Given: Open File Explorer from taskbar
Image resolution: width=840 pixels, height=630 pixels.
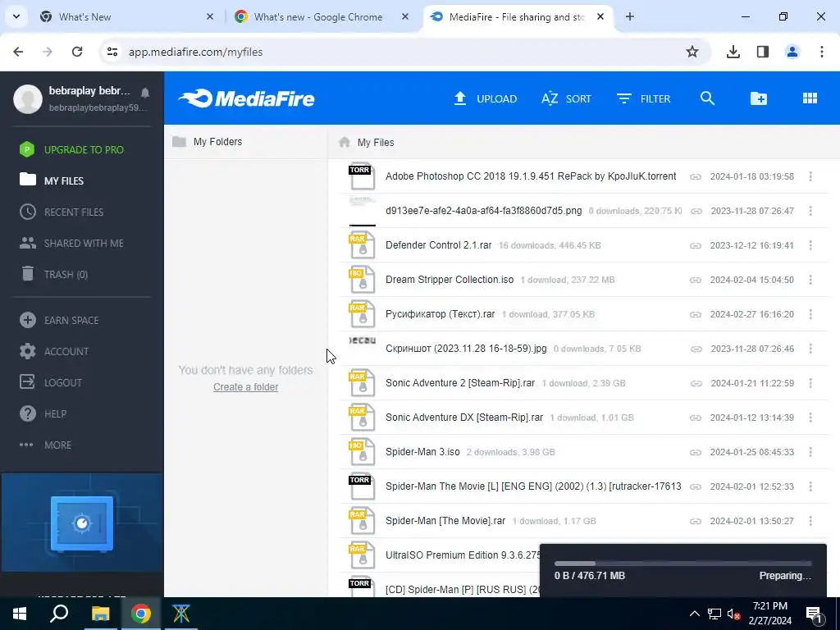Looking at the screenshot, I should coord(100,614).
